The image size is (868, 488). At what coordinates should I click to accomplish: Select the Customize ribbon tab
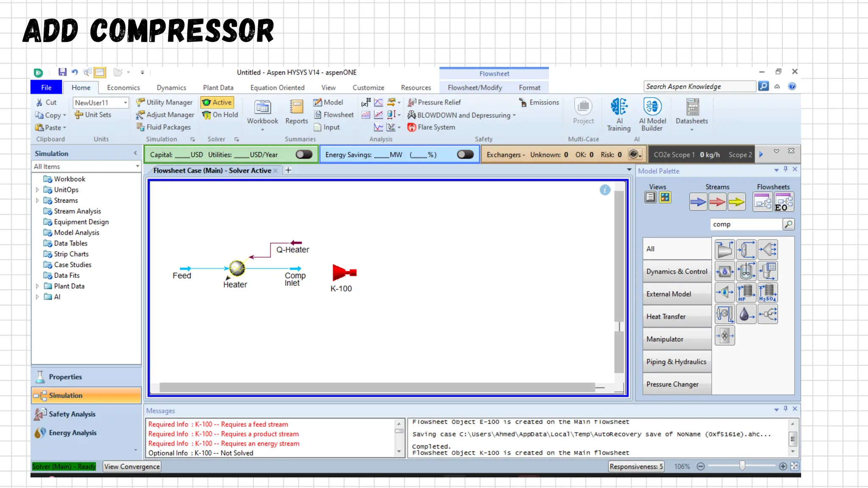368,87
